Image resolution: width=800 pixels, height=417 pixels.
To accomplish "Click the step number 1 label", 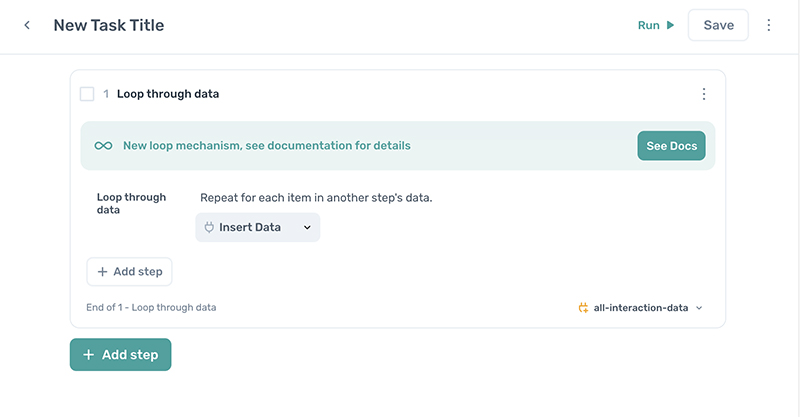I will (x=106, y=94).
